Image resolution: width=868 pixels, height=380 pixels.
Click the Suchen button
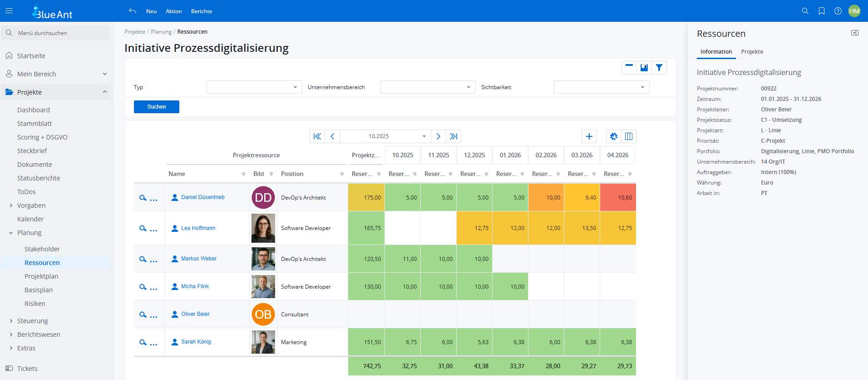[x=157, y=107]
